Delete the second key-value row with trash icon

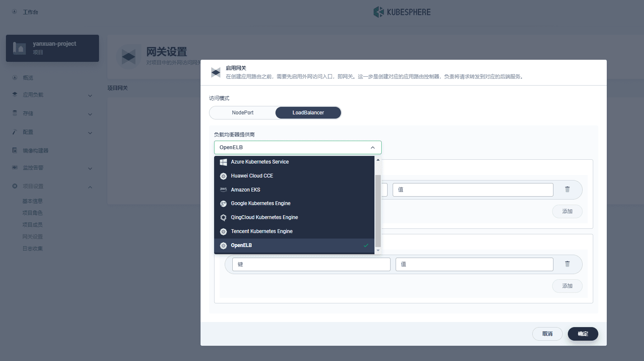pyautogui.click(x=567, y=264)
